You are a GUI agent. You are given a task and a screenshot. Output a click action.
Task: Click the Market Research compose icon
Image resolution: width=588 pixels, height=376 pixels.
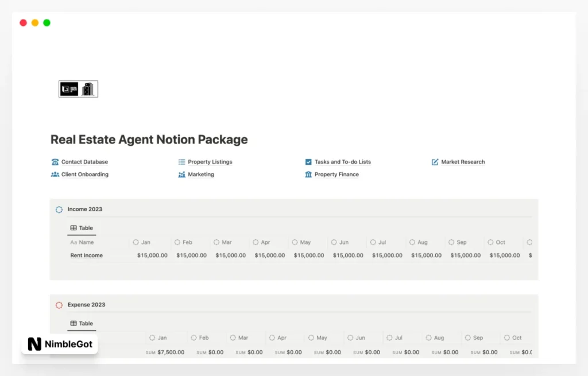[x=435, y=162]
